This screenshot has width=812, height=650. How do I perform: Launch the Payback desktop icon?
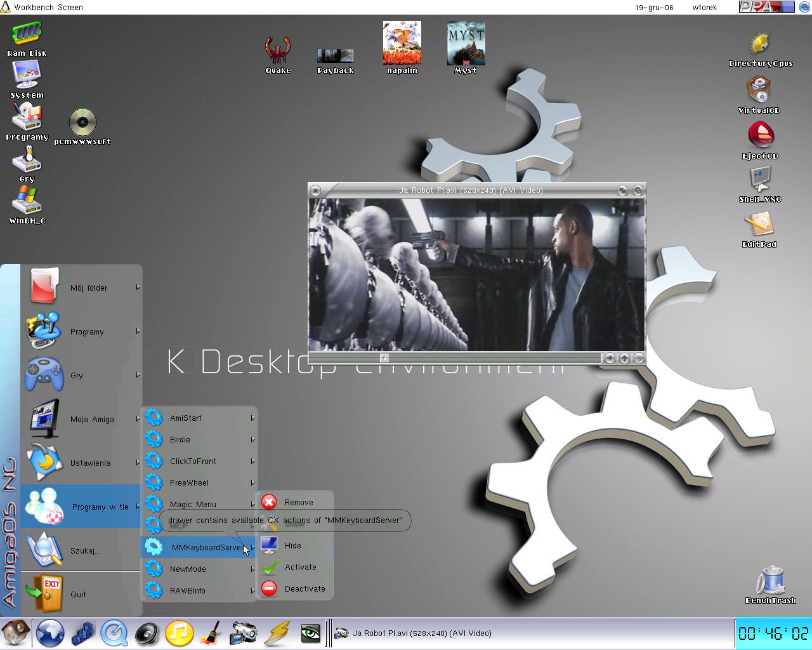(x=336, y=61)
